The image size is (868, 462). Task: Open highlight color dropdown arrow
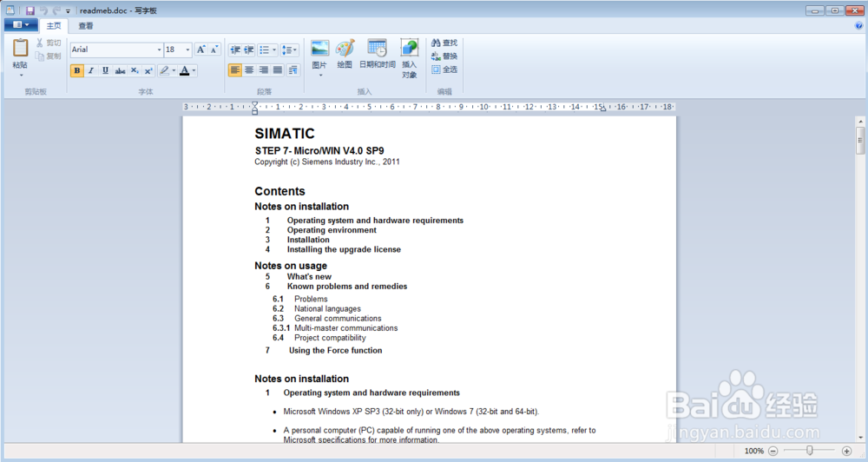pos(174,70)
